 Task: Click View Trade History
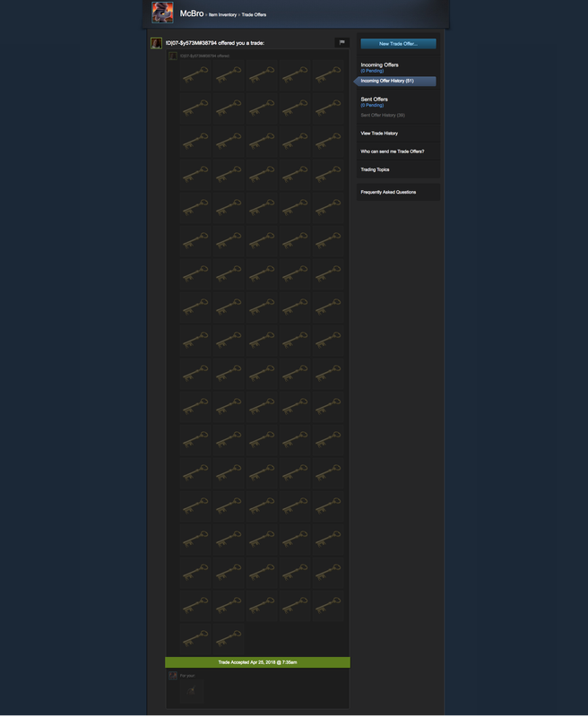[x=379, y=134]
